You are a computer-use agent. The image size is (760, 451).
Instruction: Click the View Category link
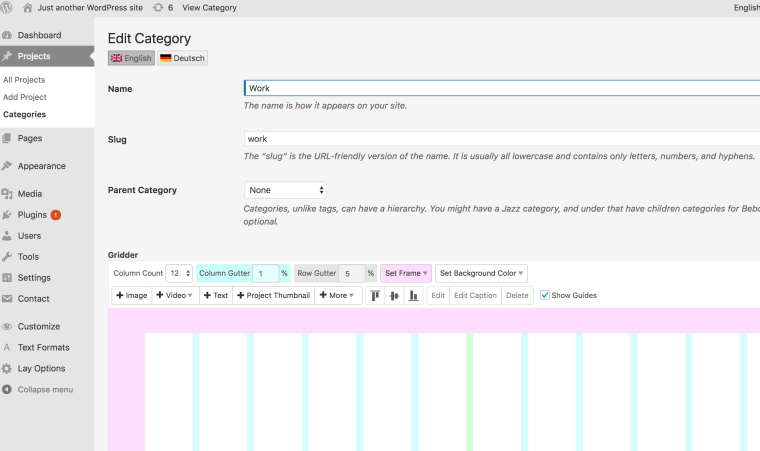tap(210, 8)
